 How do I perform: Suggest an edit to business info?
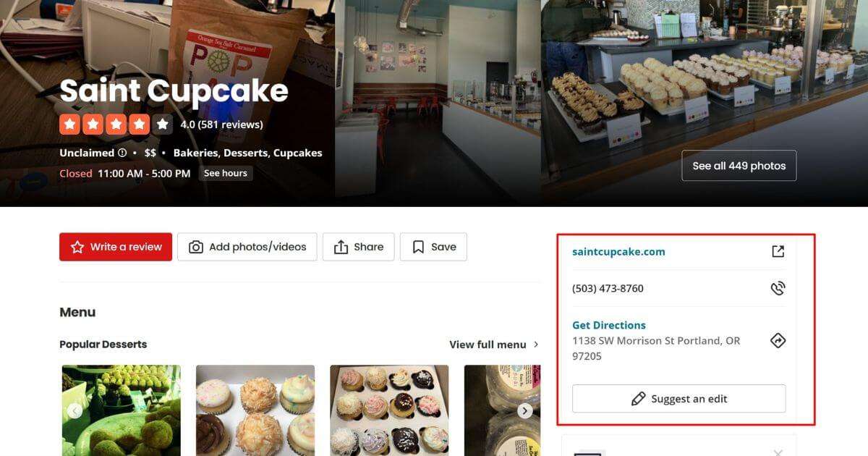(x=678, y=399)
